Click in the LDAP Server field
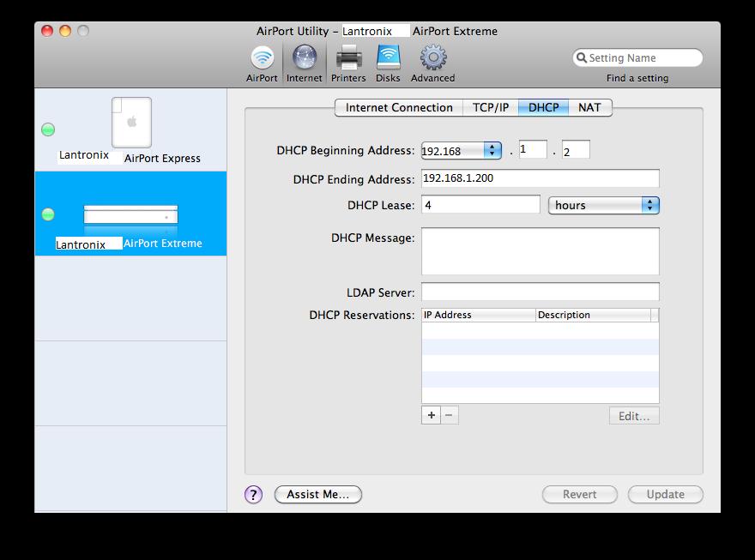This screenshot has width=755, height=560. (540, 292)
